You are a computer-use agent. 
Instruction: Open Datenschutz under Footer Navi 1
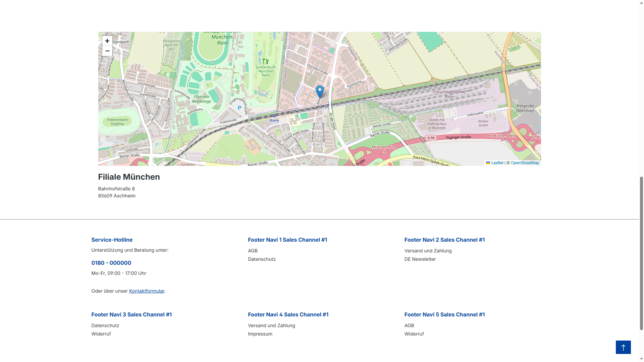pyautogui.click(x=262, y=259)
